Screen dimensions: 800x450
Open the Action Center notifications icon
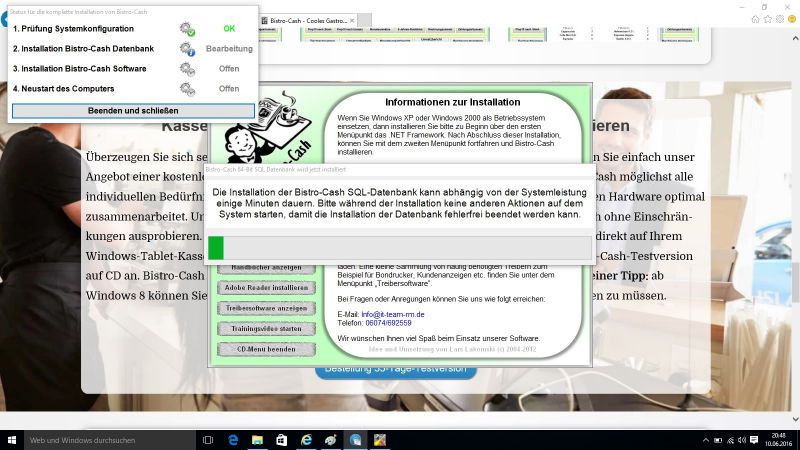754,440
